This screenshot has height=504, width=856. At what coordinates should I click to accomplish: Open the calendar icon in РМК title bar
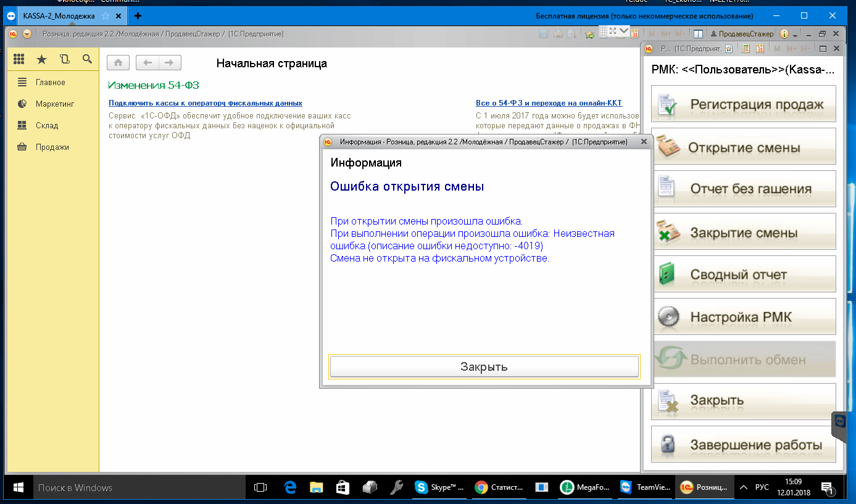click(760, 49)
